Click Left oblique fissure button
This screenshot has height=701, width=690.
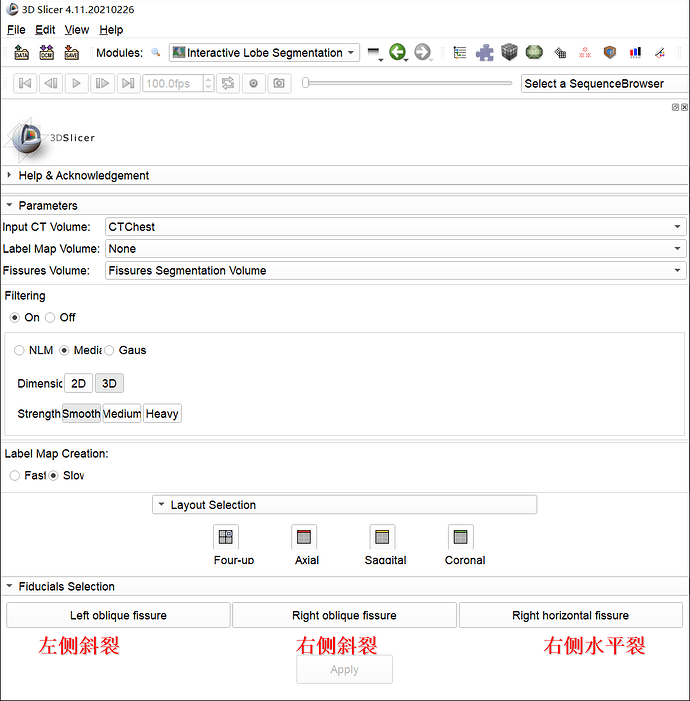coord(118,615)
